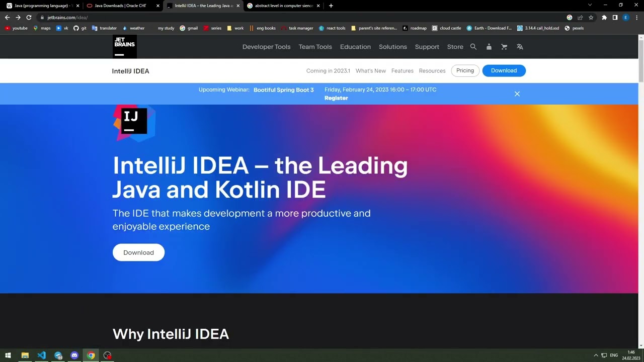Image resolution: width=644 pixels, height=362 pixels.
Task: Click the blue Download button in header
Action: point(504,70)
